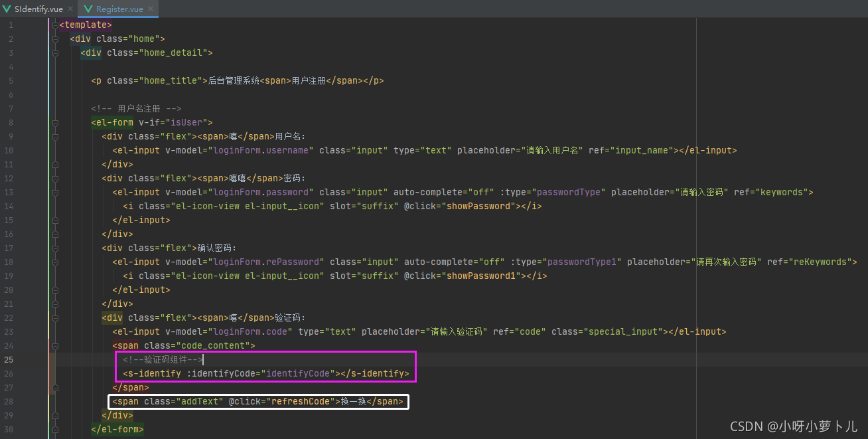Click fold end marker at line 21
868x439 pixels.
[x=55, y=304]
